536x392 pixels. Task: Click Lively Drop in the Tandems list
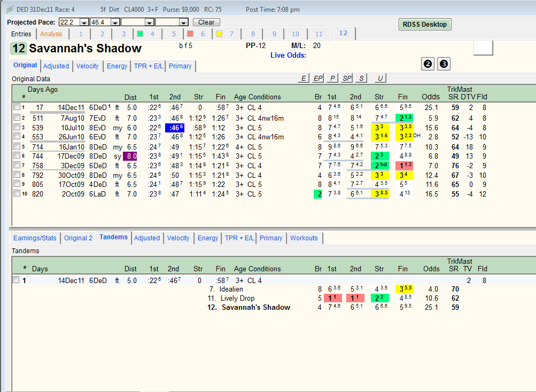tap(238, 298)
